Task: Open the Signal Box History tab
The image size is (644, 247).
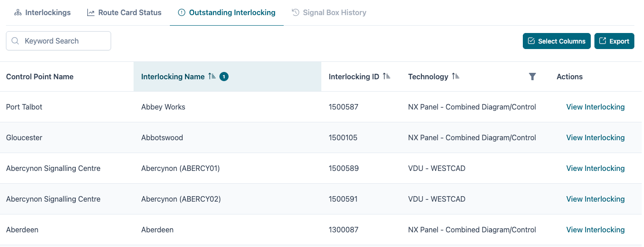Action: [334, 12]
